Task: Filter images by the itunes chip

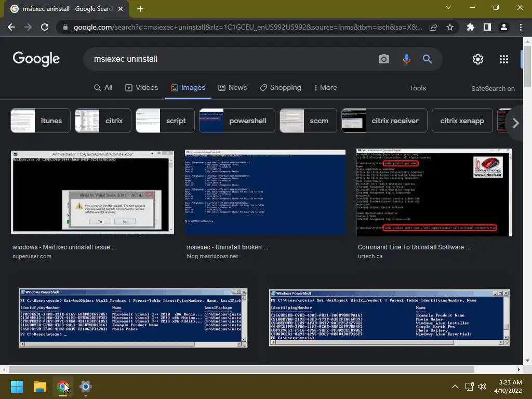Action: pos(41,121)
